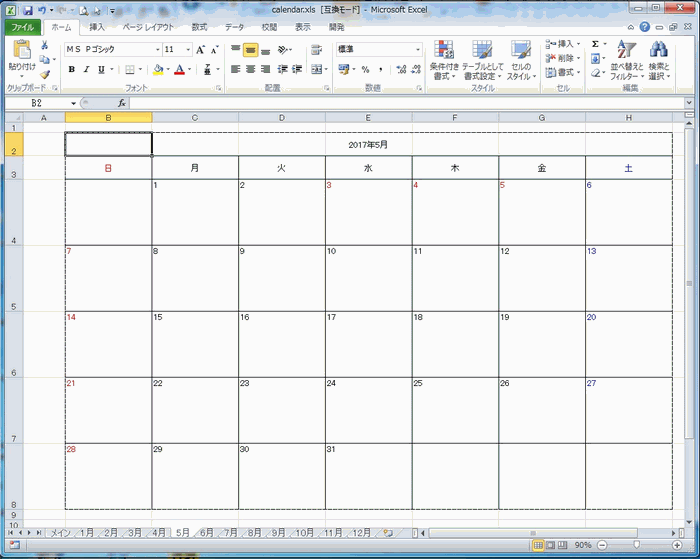Open the fill color dropdown arrow
Image resolution: width=700 pixels, height=559 pixels.
pyautogui.click(x=168, y=69)
